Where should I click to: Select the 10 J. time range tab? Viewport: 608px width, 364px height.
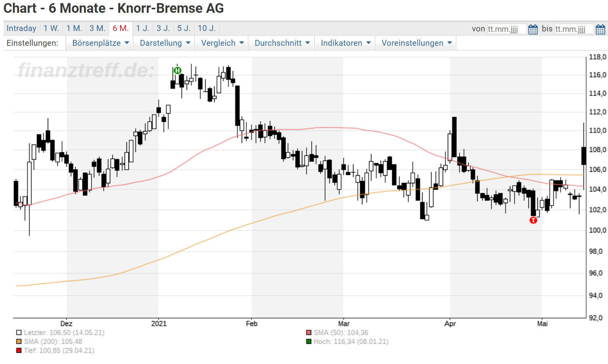click(207, 28)
